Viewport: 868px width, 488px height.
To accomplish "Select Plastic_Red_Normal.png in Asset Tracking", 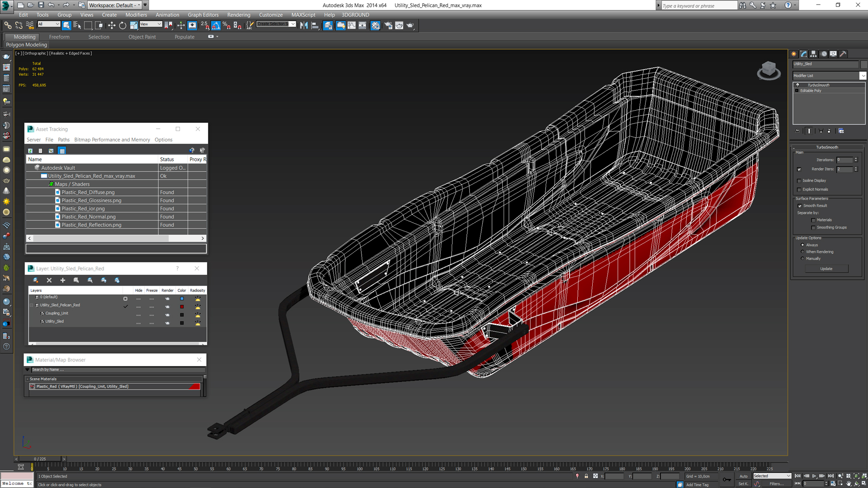I will (89, 217).
